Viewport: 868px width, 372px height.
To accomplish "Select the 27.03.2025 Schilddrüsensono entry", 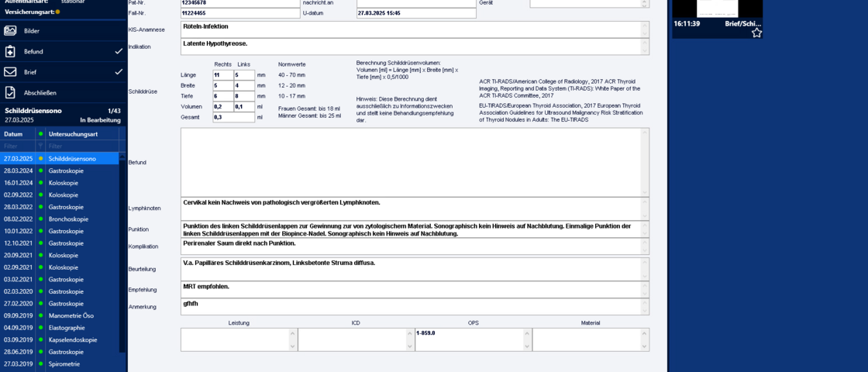I will tap(60, 159).
